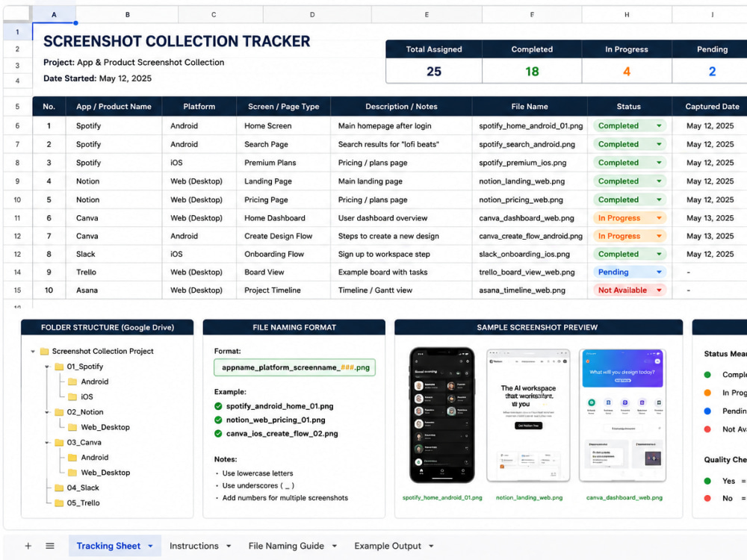
Task: Open the Tracking Sheet tab menu arrow
Action: pos(151,547)
